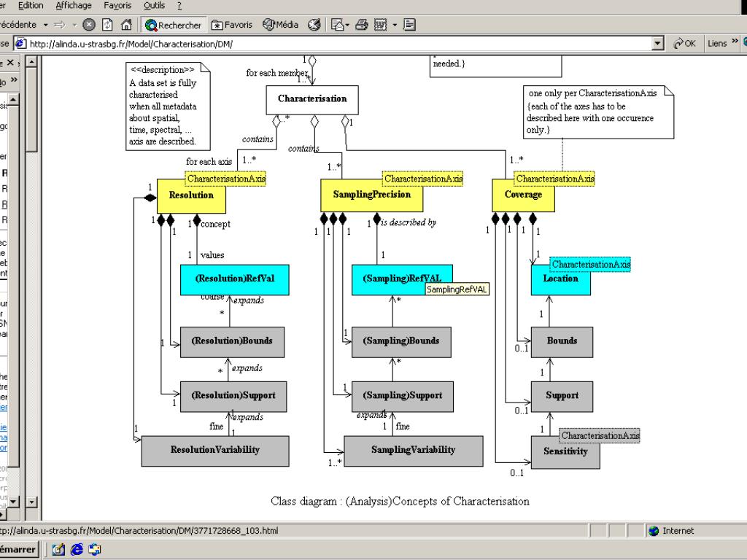Image resolution: width=747 pixels, height=560 pixels.
Task: Open the Outils menu
Action: tap(154, 6)
